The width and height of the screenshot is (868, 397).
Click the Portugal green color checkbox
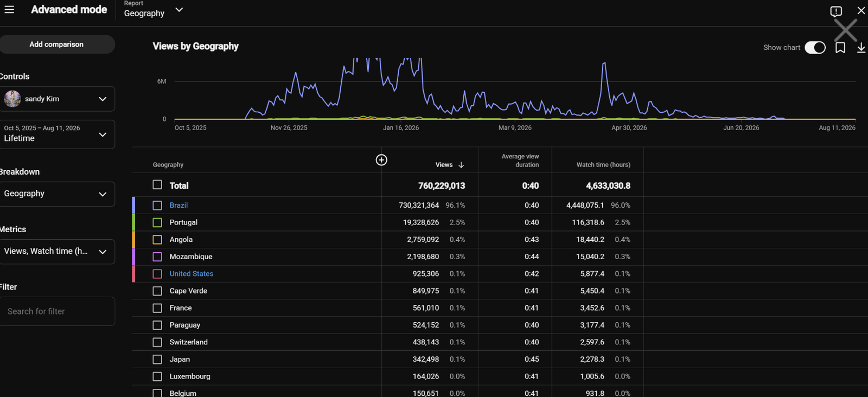[157, 222]
